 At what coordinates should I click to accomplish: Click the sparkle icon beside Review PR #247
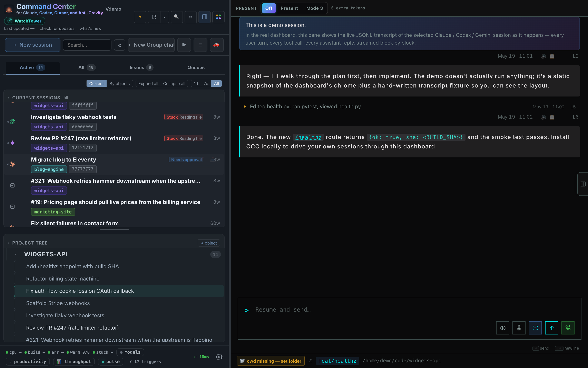pos(13,143)
